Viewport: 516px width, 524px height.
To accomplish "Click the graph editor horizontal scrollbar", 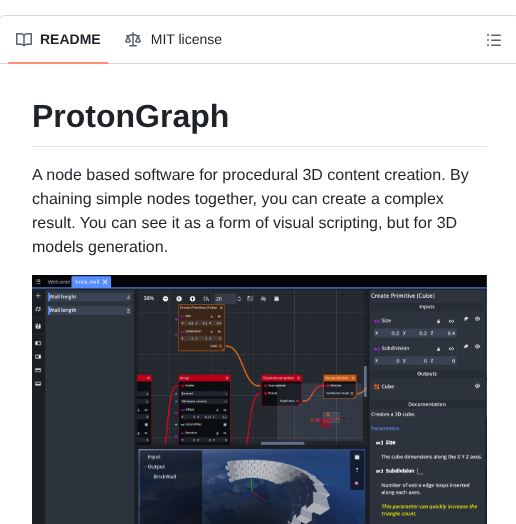I will [x=283, y=443].
